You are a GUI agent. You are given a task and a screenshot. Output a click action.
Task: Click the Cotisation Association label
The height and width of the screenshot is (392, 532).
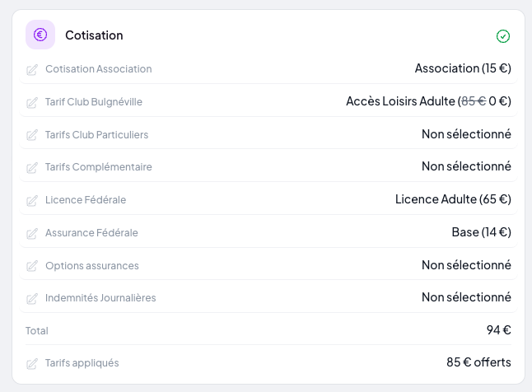pos(98,69)
